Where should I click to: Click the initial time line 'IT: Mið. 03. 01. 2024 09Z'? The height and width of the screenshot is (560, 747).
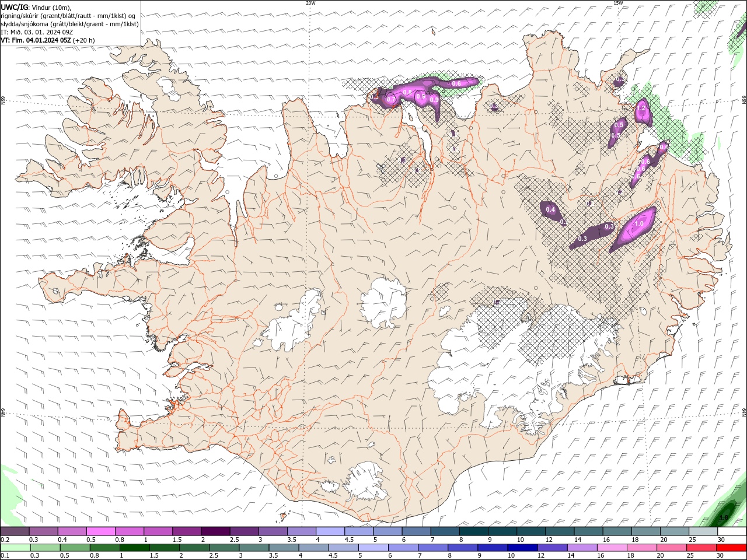(x=37, y=32)
